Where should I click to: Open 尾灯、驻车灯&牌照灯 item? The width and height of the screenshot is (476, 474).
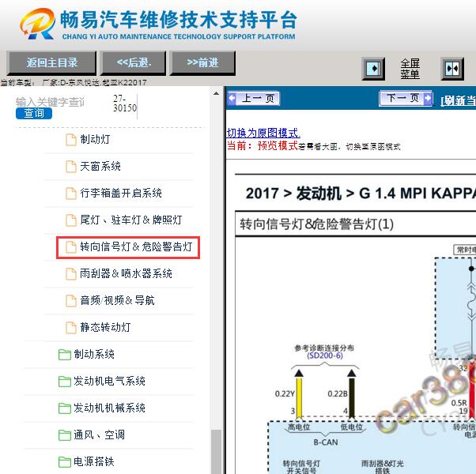(x=131, y=220)
